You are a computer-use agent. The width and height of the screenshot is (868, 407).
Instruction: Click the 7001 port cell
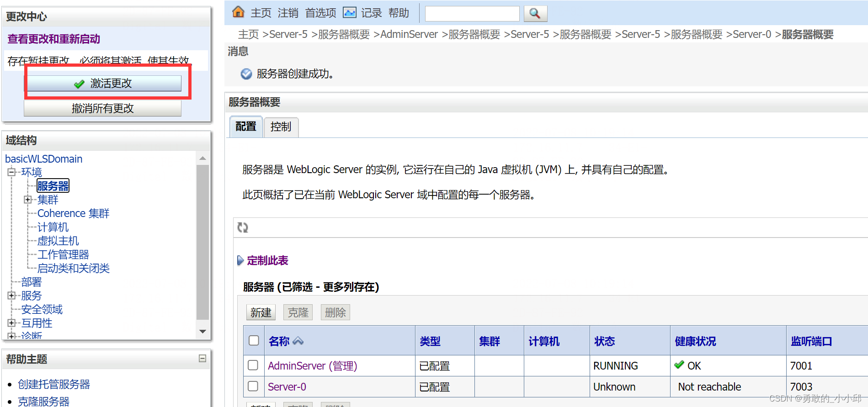801,366
